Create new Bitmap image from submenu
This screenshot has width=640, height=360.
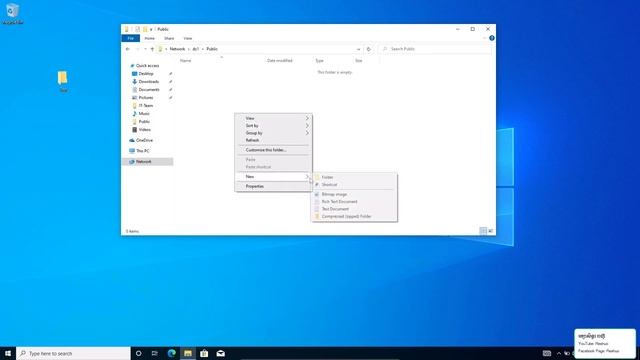coord(354,194)
